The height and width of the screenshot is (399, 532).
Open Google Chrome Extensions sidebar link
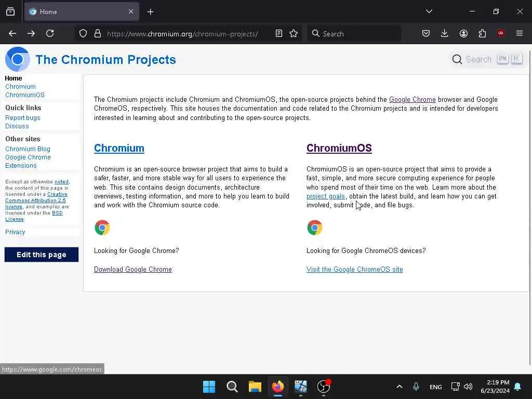[28, 162]
